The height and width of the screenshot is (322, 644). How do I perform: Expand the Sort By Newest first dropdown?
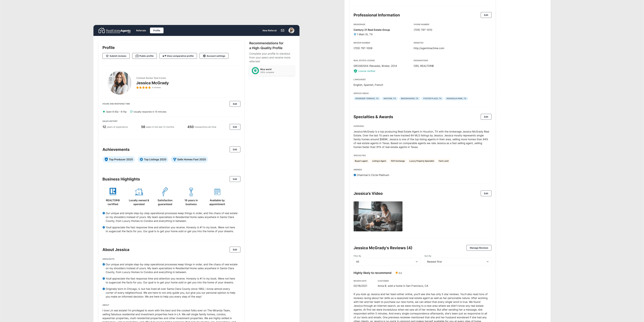pyautogui.click(x=457, y=262)
